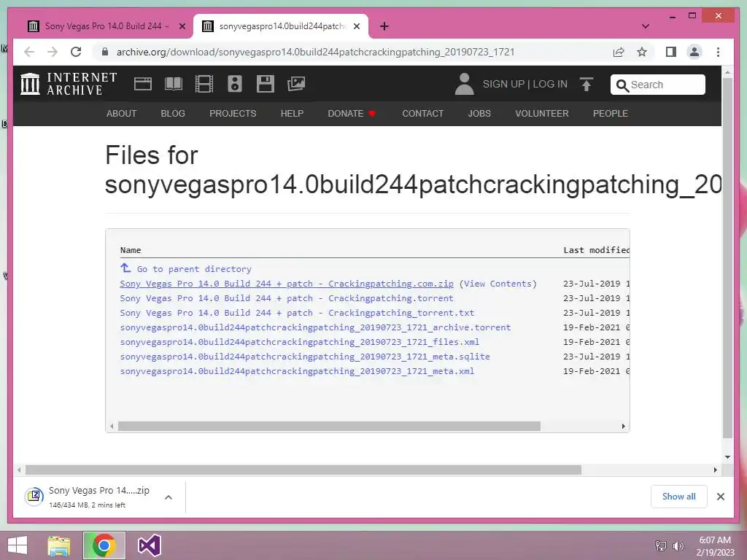Open the VOLUNTEER menu item
This screenshot has width=747, height=560.
[x=542, y=113]
